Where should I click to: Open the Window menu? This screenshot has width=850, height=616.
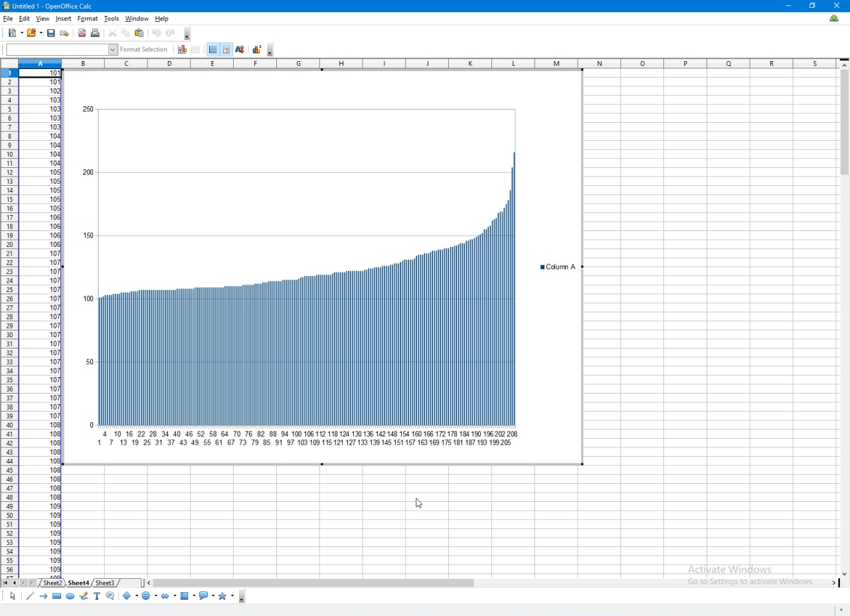click(x=137, y=19)
